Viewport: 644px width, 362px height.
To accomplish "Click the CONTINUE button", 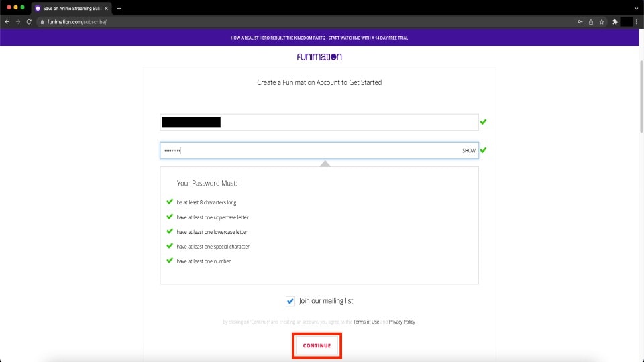I will pos(317,346).
